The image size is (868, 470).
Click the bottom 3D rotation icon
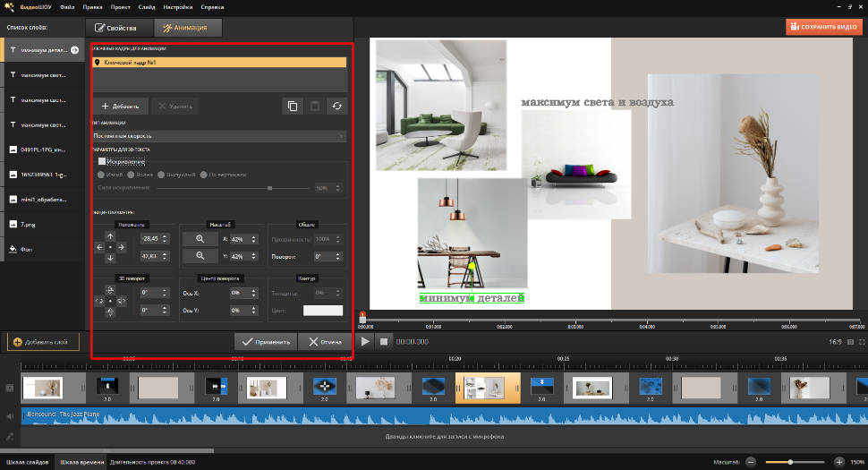tap(110, 312)
